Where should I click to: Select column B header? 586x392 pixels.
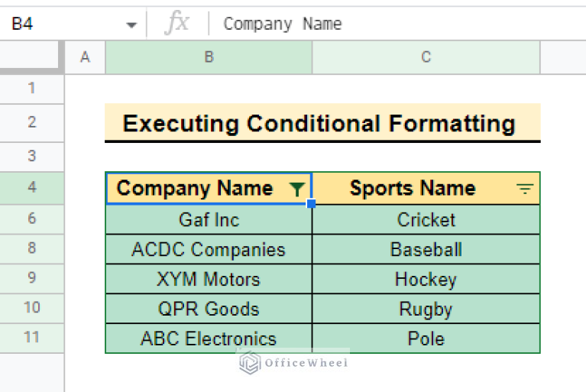(209, 57)
